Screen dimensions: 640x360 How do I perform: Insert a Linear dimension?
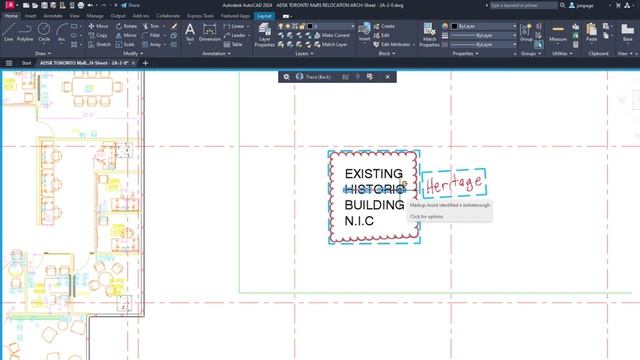coord(234,26)
